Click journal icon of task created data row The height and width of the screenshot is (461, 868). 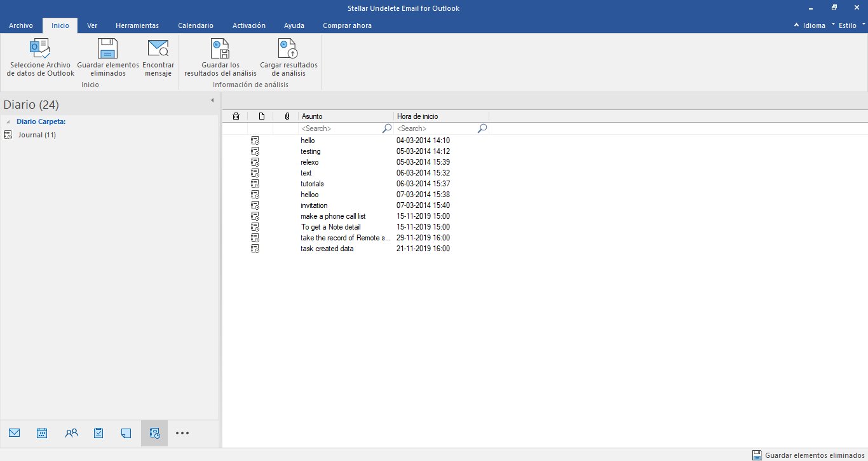click(x=255, y=249)
